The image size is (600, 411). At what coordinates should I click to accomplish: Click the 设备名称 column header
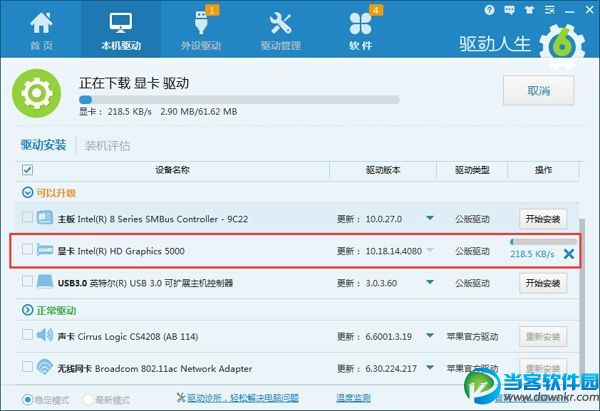click(172, 170)
